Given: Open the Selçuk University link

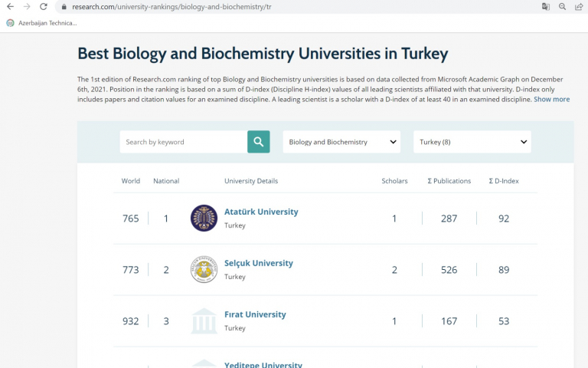Looking at the screenshot, I should pyautogui.click(x=258, y=263).
